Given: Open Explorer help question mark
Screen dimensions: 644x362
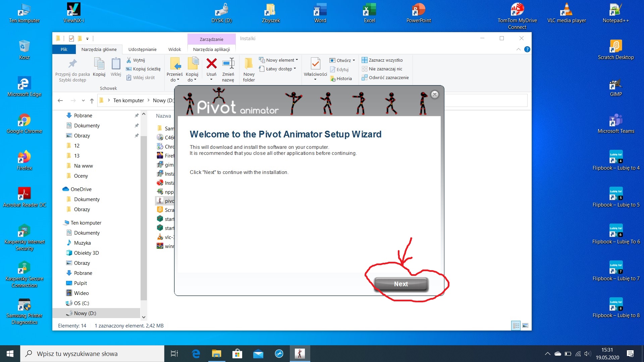Looking at the screenshot, I should point(527,49).
